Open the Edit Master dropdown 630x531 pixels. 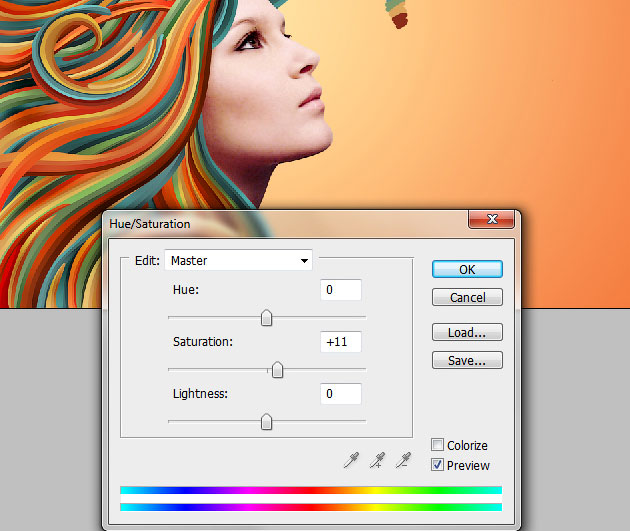click(239, 260)
